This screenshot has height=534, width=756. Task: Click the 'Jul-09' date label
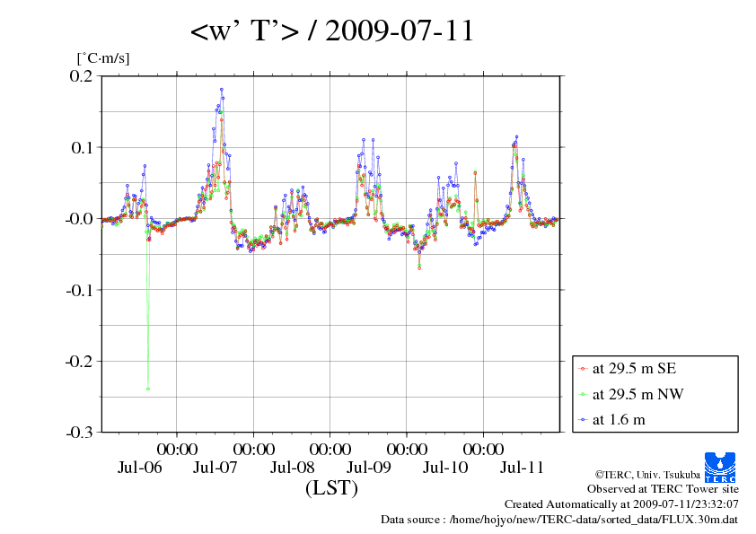click(x=369, y=467)
